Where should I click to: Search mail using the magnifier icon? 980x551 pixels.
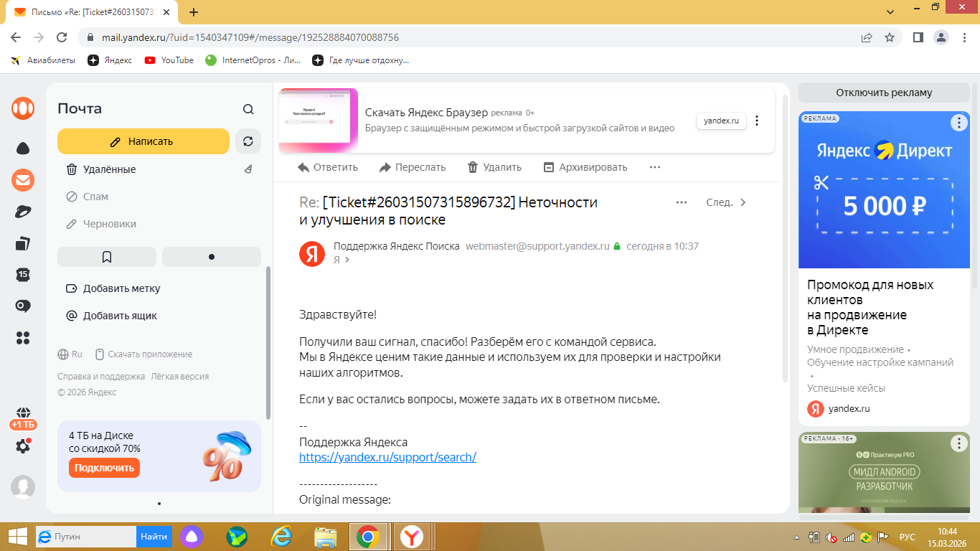click(x=248, y=109)
